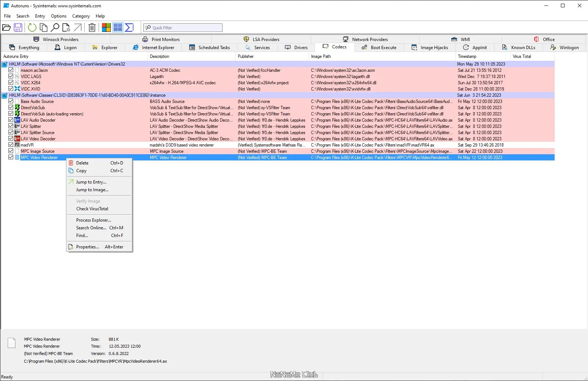Toggle the colorful Microsoft logo filter icon

coord(106,27)
